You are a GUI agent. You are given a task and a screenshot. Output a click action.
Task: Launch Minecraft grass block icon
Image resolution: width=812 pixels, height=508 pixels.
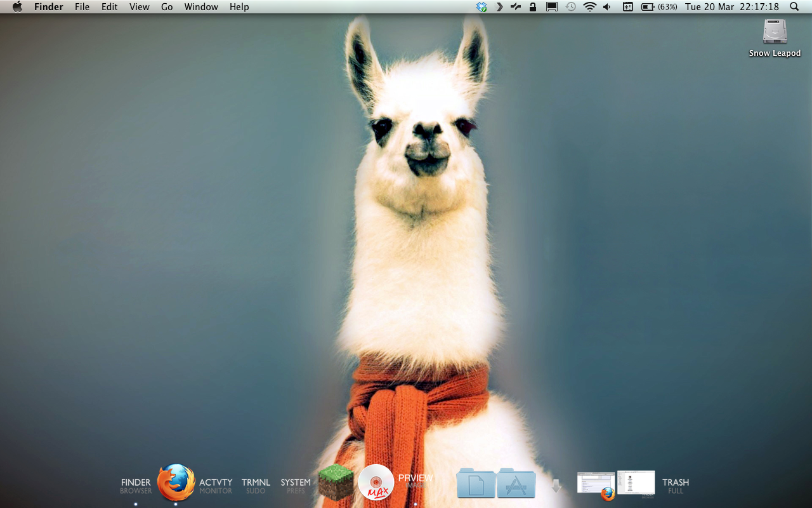pos(336,483)
